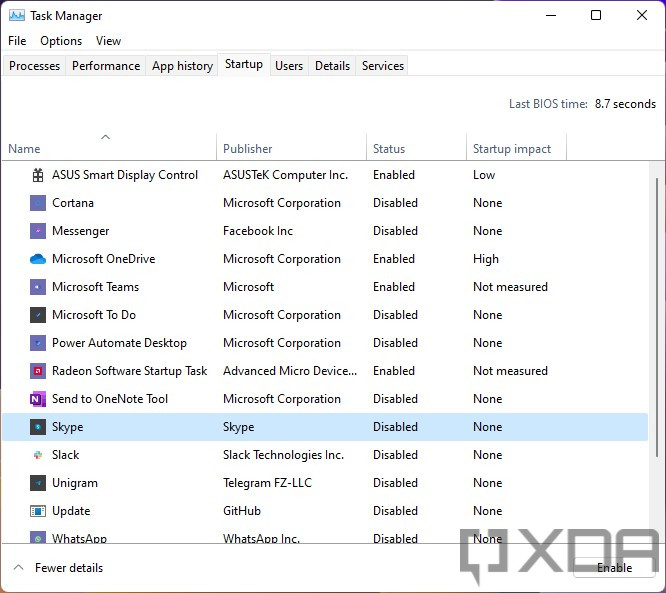Maximize the Task Manager window
Image resolution: width=666 pixels, height=593 pixels.
596,16
